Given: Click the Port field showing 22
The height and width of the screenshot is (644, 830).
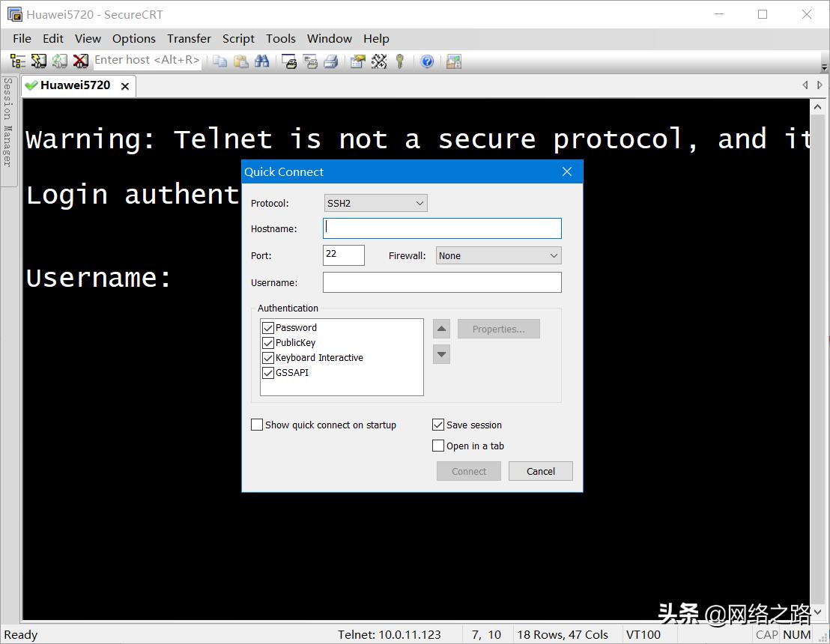Looking at the screenshot, I should [x=344, y=255].
